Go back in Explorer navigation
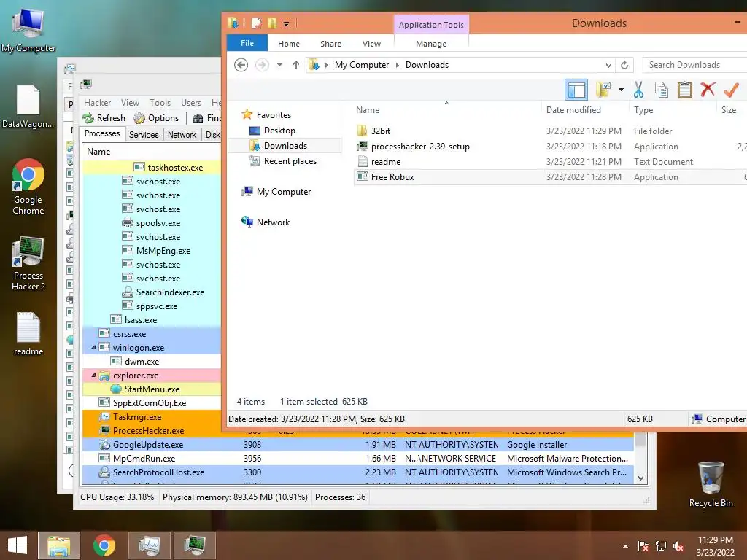The image size is (747, 560). tap(241, 65)
